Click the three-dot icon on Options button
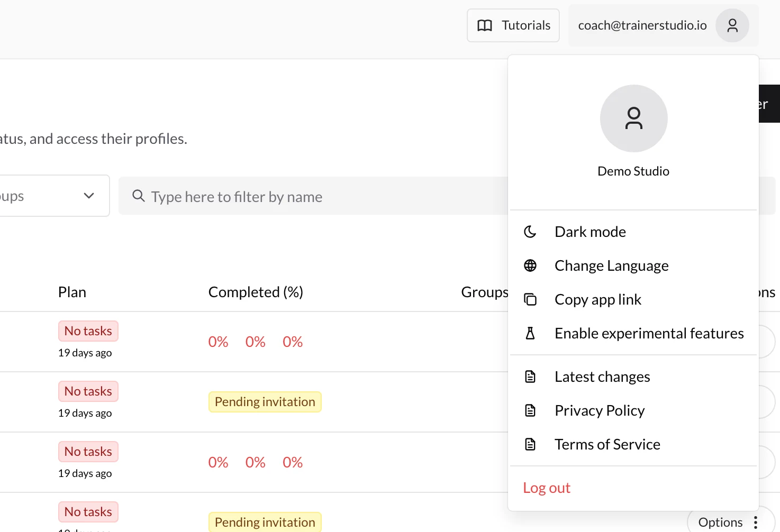Screen dimensions: 780x532 tap(756, 522)
